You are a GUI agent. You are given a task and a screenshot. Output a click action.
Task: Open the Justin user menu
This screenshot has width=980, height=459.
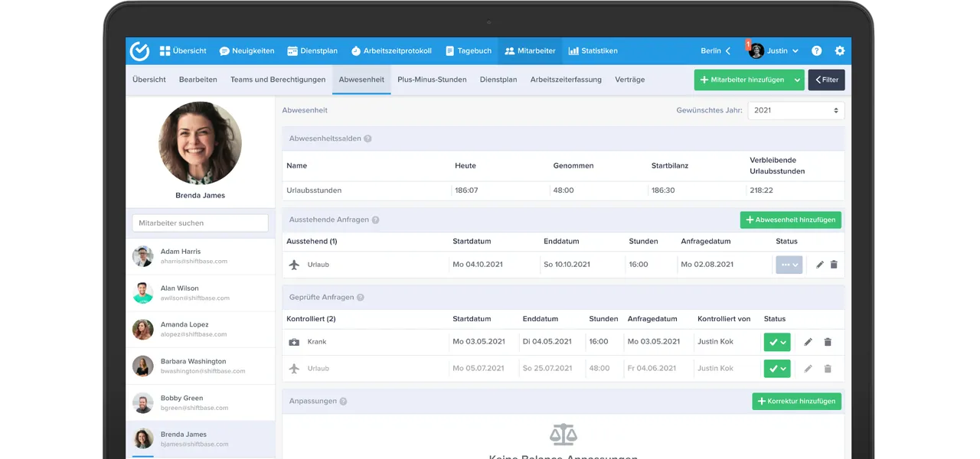click(774, 51)
